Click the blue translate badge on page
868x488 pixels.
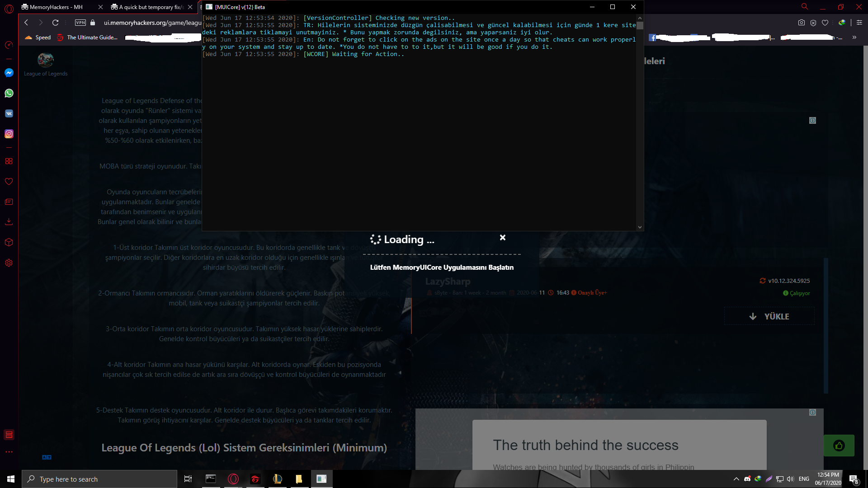(x=47, y=457)
